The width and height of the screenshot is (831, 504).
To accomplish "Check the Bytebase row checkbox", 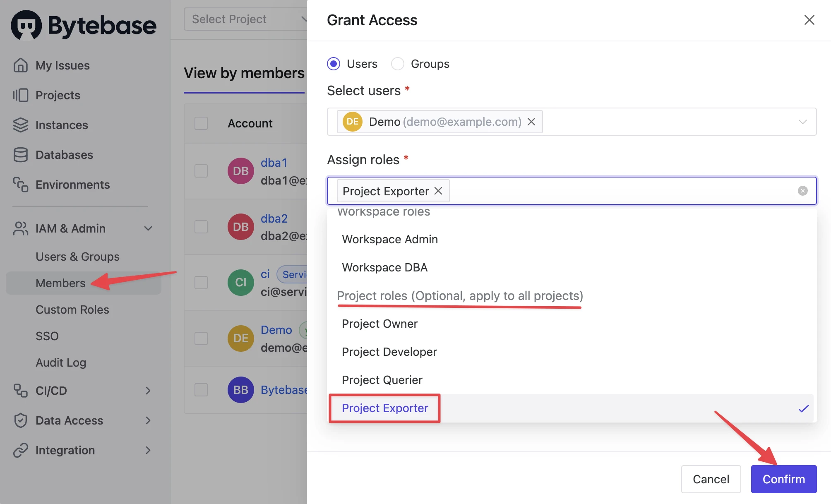I will [201, 390].
